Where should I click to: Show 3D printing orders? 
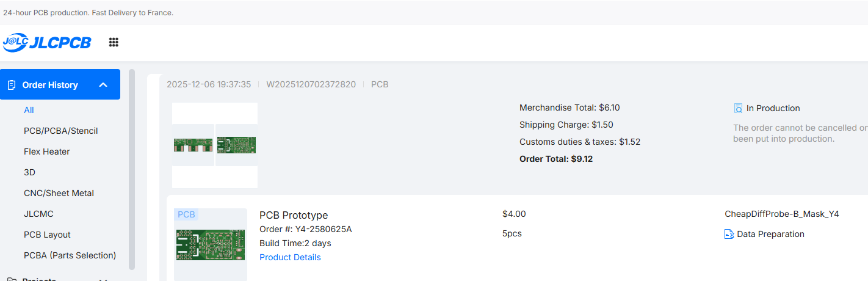click(29, 172)
